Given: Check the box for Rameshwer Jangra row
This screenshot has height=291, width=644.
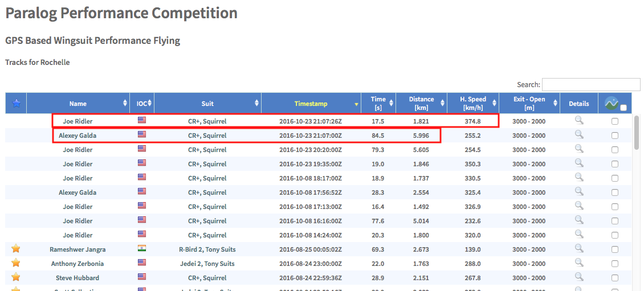Looking at the screenshot, I should (614, 249).
